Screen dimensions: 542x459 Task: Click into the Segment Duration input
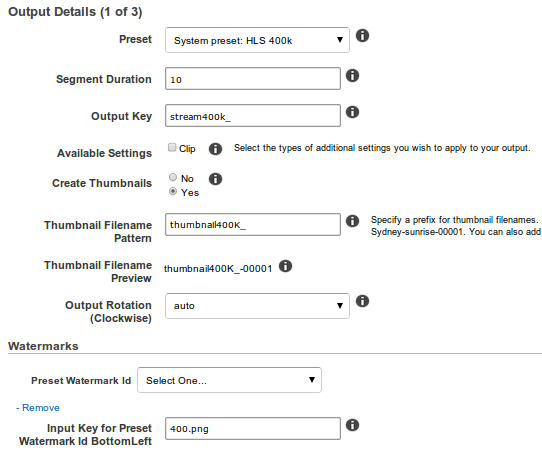pos(253,79)
